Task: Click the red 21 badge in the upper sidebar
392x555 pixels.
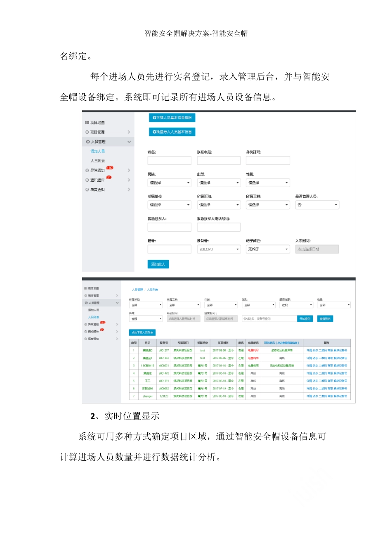Action: [x=109, y=177]
